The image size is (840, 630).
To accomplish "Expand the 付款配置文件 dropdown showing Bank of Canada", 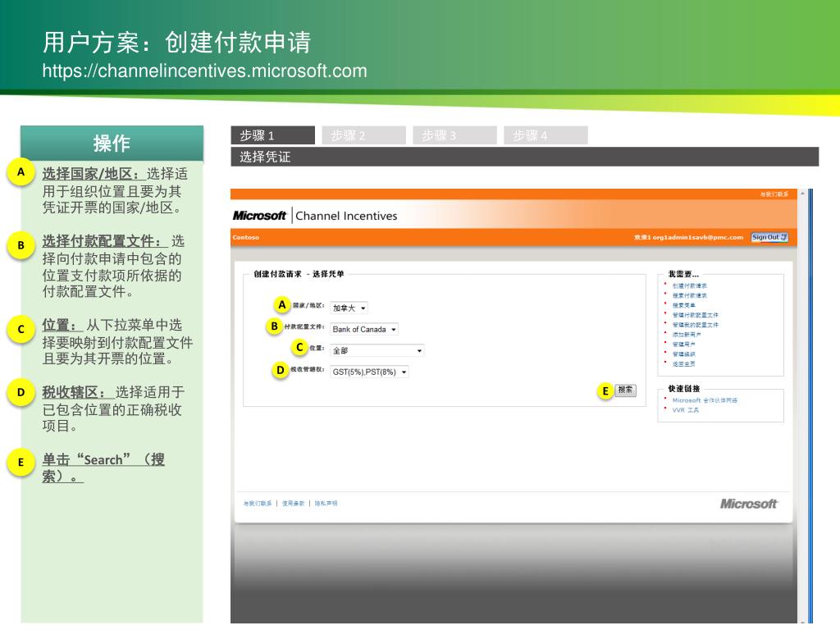I will click(364, 330).
